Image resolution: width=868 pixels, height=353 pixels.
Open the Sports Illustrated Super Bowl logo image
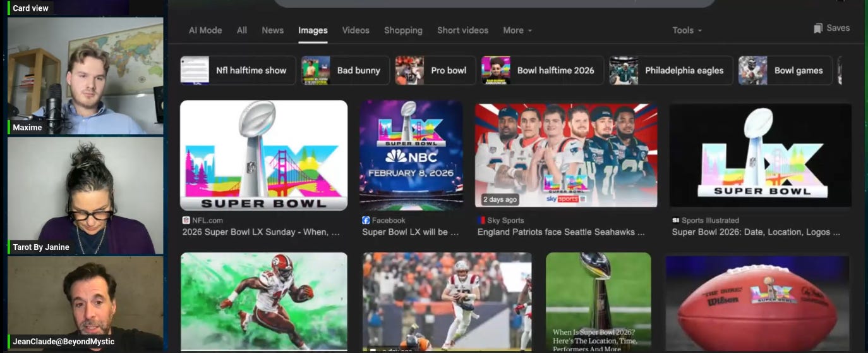[x=761, y=155]
